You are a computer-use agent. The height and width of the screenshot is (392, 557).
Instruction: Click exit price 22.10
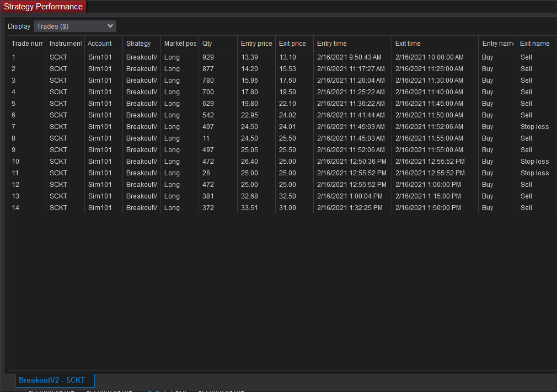[x=287, y=104]
